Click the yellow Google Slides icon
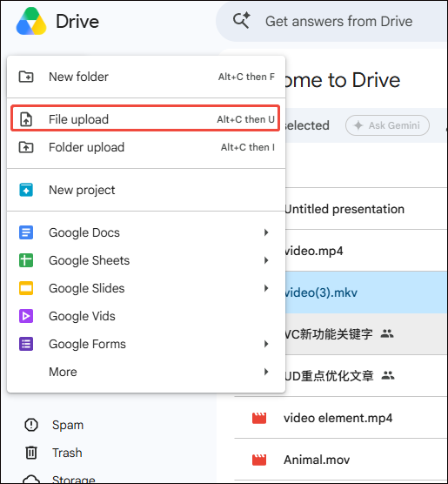448x484 pixels. (x=26, y=288)
